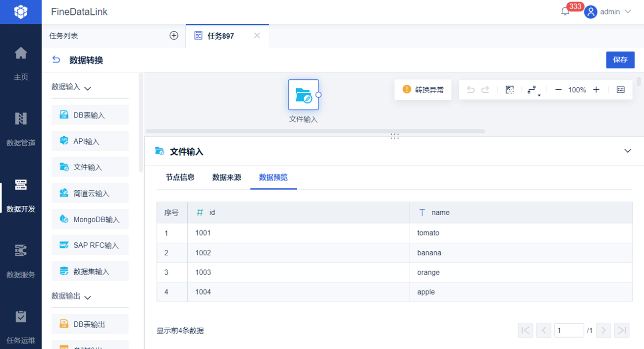
Task: Choose the 简道云输入 operator
Action: point(90,193)
